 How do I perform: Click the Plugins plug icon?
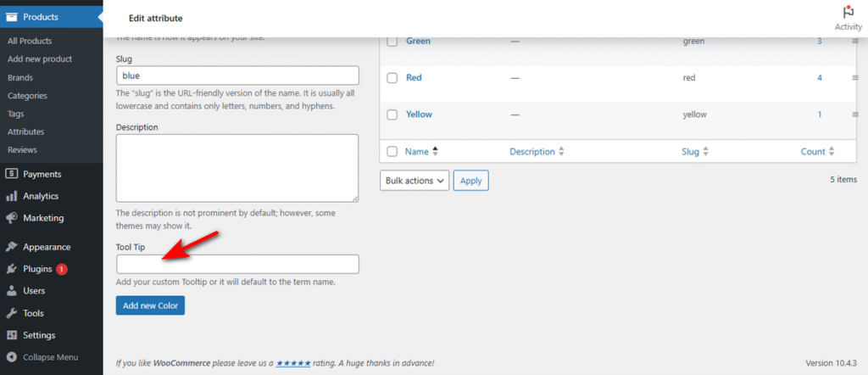[11, 269]
